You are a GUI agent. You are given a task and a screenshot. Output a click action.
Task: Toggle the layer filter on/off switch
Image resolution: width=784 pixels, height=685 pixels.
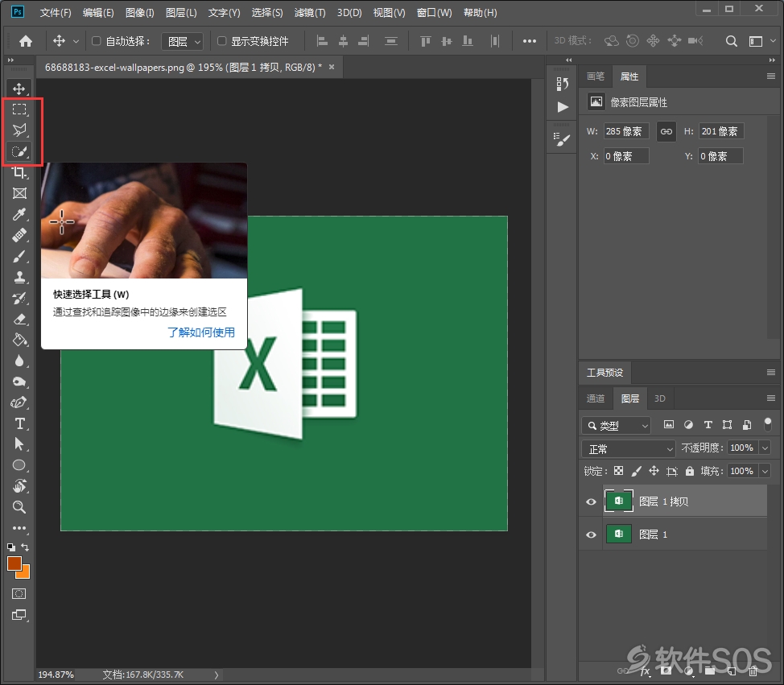point(768,424)
